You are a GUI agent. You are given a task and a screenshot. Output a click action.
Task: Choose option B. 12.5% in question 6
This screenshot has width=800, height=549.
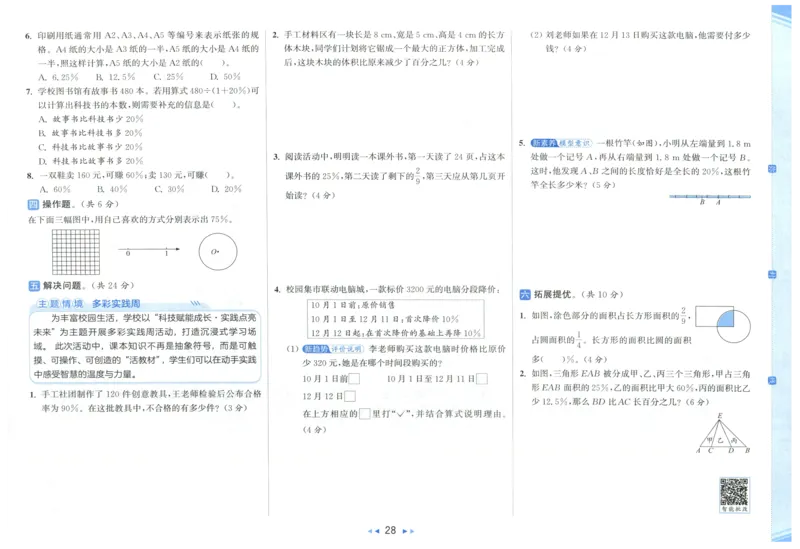coord(116,77)
